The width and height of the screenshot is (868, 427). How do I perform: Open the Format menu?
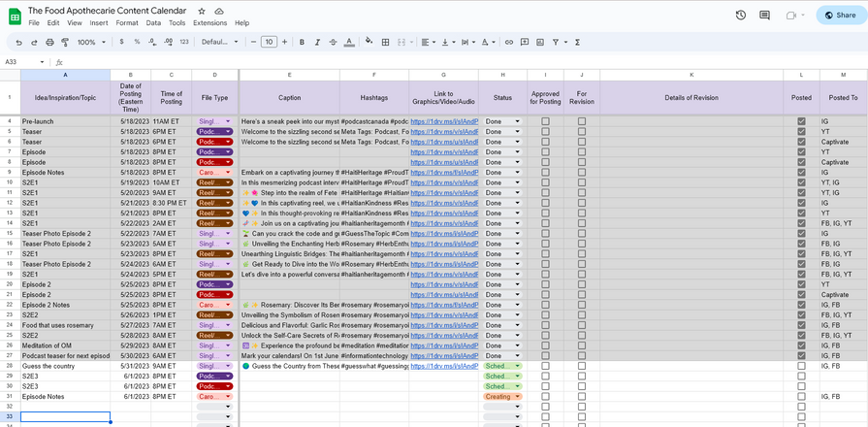pyautogui.click(x=127, y=22)
